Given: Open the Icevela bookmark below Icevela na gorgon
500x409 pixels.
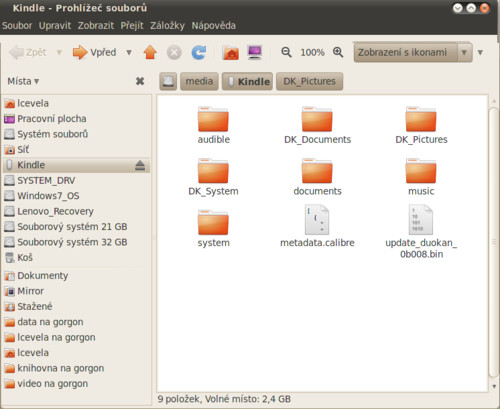Looking at the screenshot, I should coord(77,353).
